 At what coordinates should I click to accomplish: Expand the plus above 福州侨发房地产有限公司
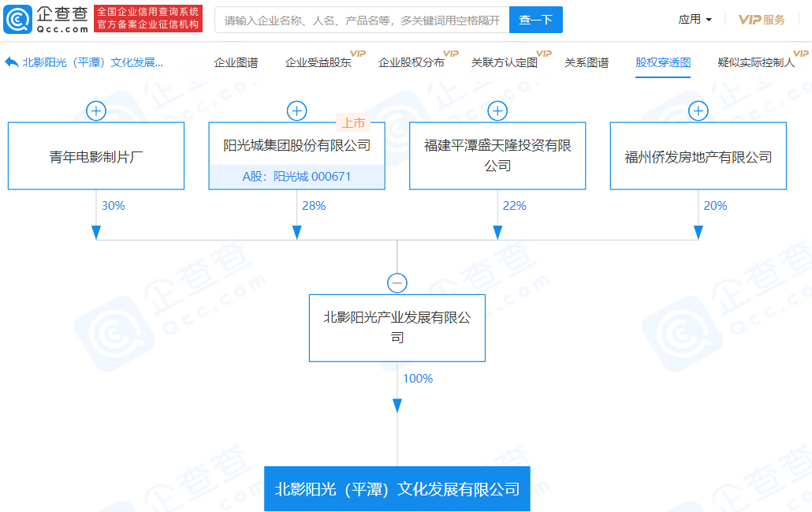(x=698, y=110)
